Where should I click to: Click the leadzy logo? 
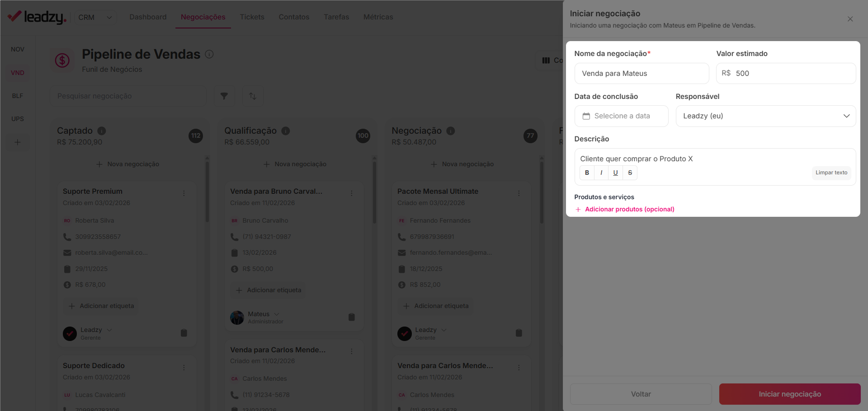[x=37, y=17]
